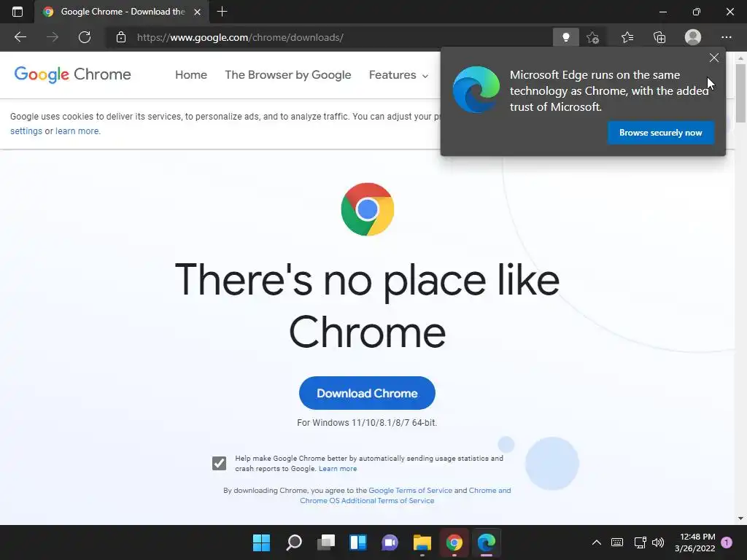
Task: Click the There's no place like Chrome heading
Action: point(367,306)
